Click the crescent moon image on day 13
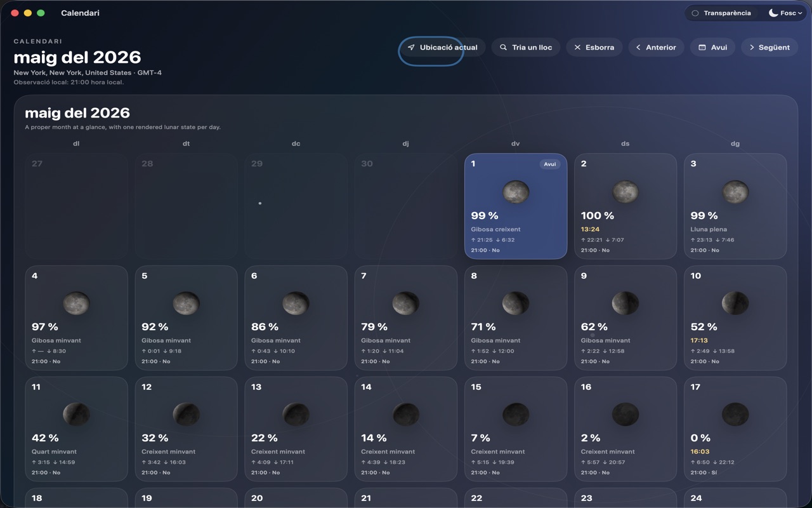812x508 pixels. 296,415
